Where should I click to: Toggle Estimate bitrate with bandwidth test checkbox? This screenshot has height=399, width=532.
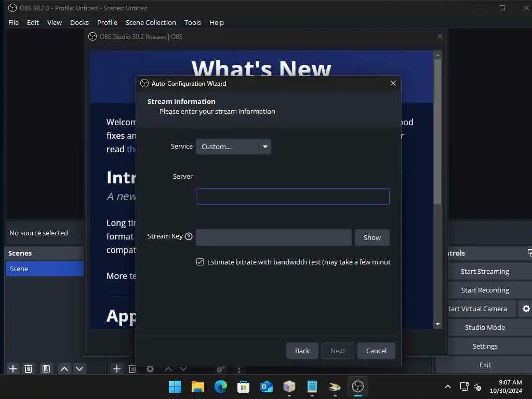pos(200,262)
